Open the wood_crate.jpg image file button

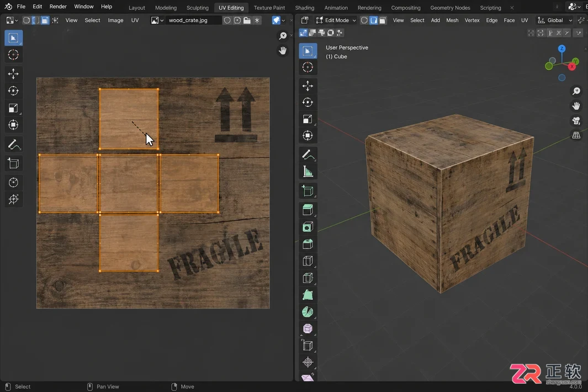click(247, 20)
